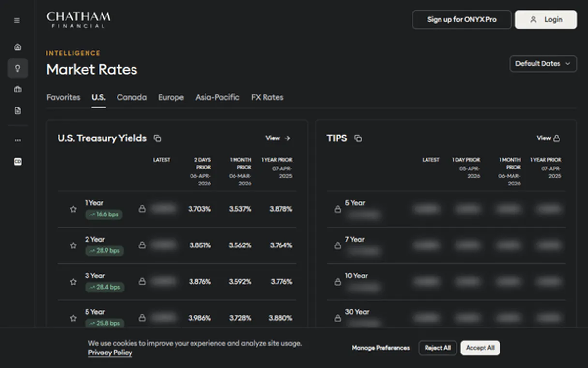Viewport: 588px width, 368px height.
Task: Select the lightbulb Intelligence sidebar icon
Action: [x=17, y=68]
